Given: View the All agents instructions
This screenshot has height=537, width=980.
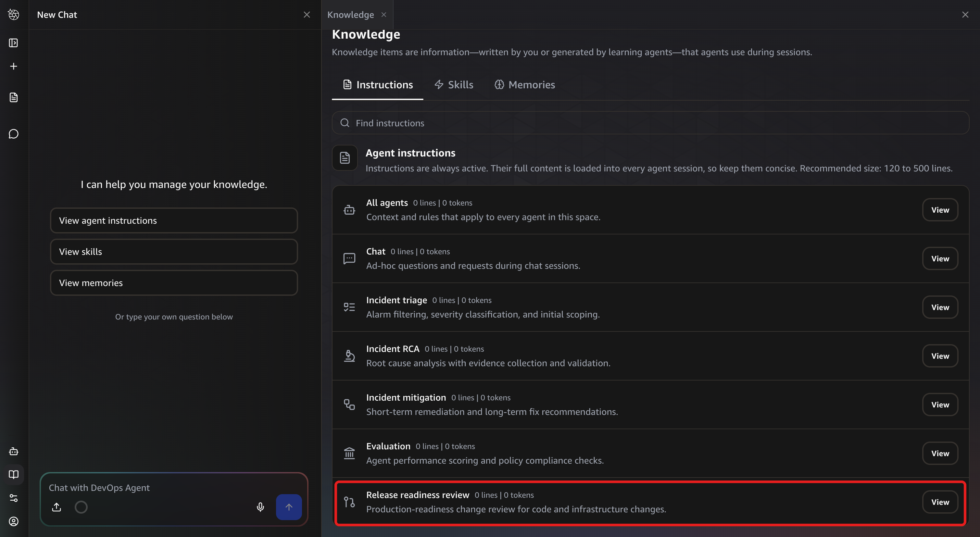Looking at the screenshot, I should (940, 209).
